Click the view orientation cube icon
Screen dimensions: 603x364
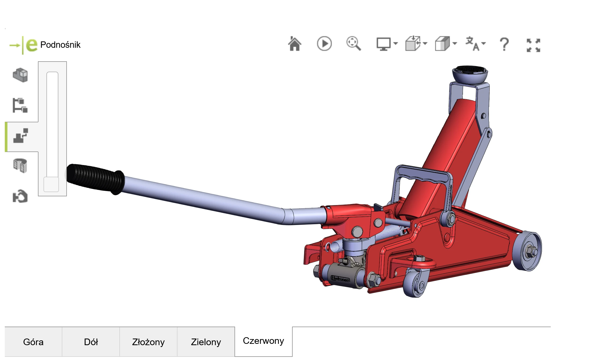click(x=413, y=44)
